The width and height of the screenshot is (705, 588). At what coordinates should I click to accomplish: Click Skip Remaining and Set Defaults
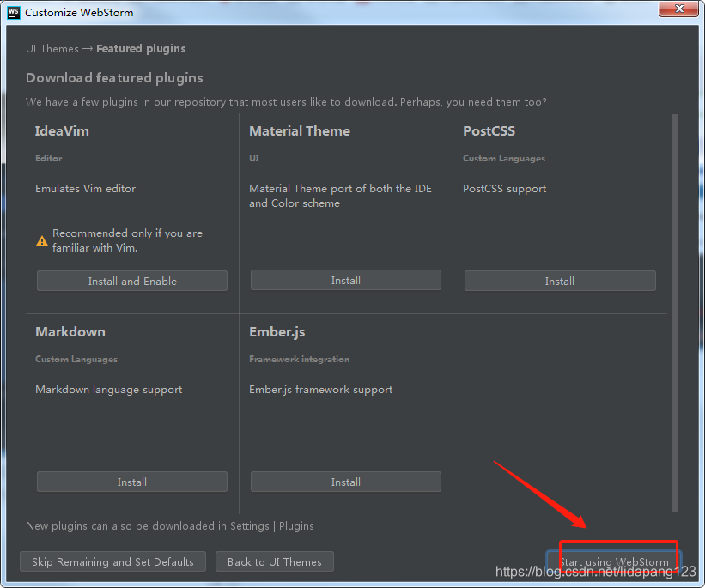tap(112, 562)
